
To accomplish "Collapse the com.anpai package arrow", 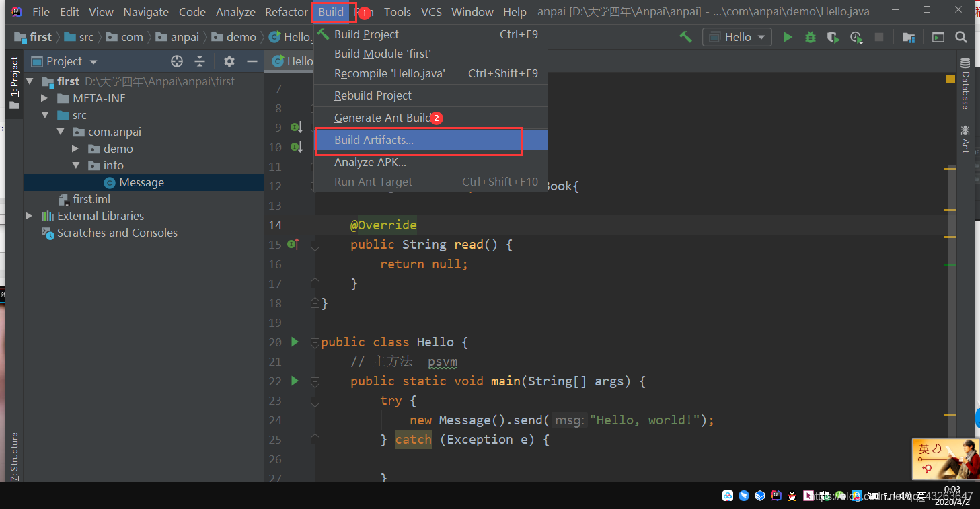I will (61, 132).
